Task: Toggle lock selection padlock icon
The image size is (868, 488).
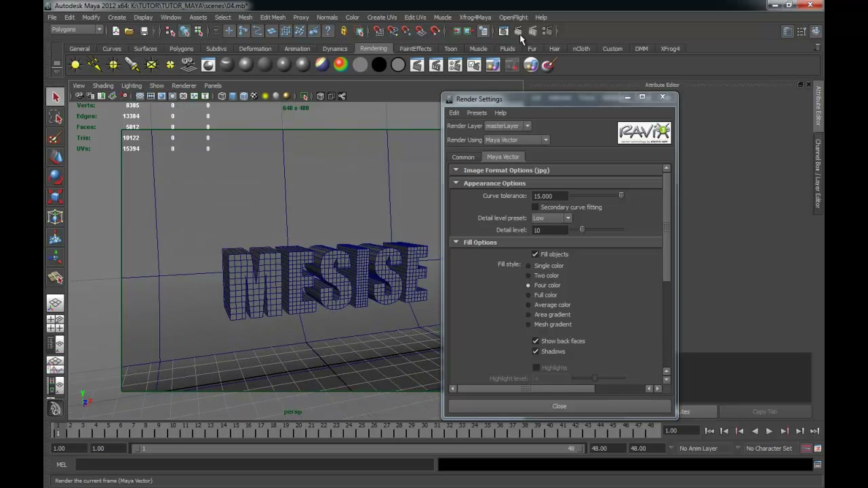Action: tap(344, 30)
